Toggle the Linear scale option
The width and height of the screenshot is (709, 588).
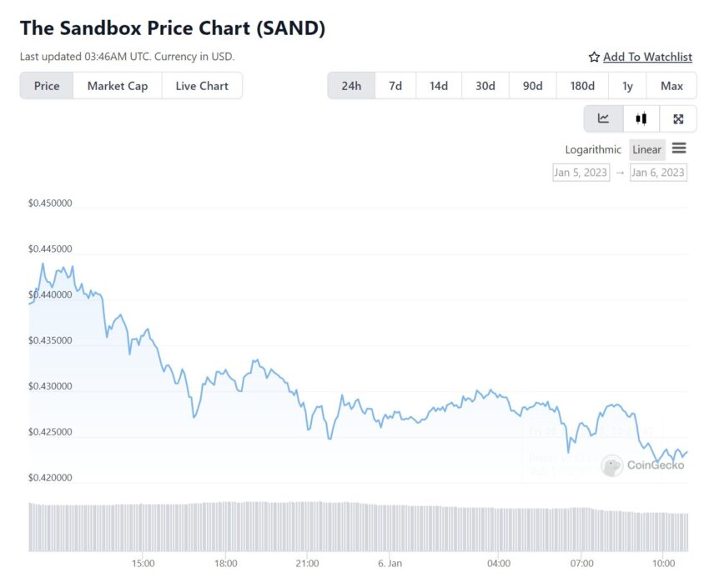pyautogui.click(x=646, y=149)
